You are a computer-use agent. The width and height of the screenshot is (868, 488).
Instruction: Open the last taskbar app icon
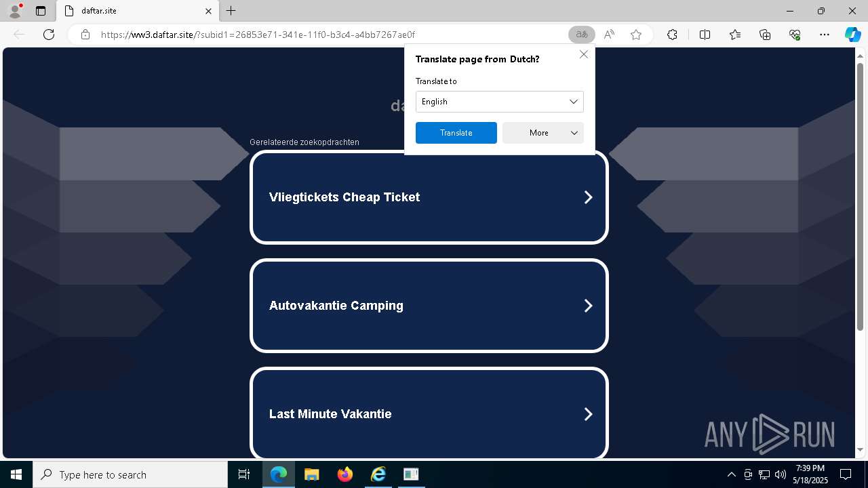coord(411,474)
